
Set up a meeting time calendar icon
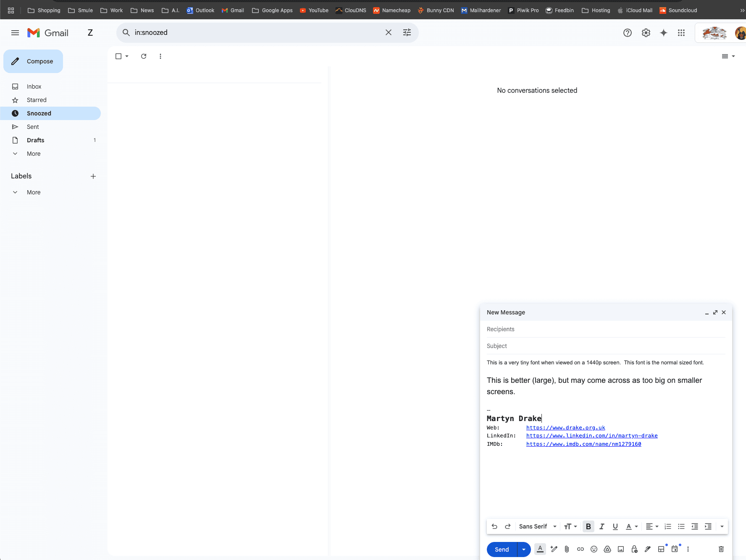click(675, 549)
